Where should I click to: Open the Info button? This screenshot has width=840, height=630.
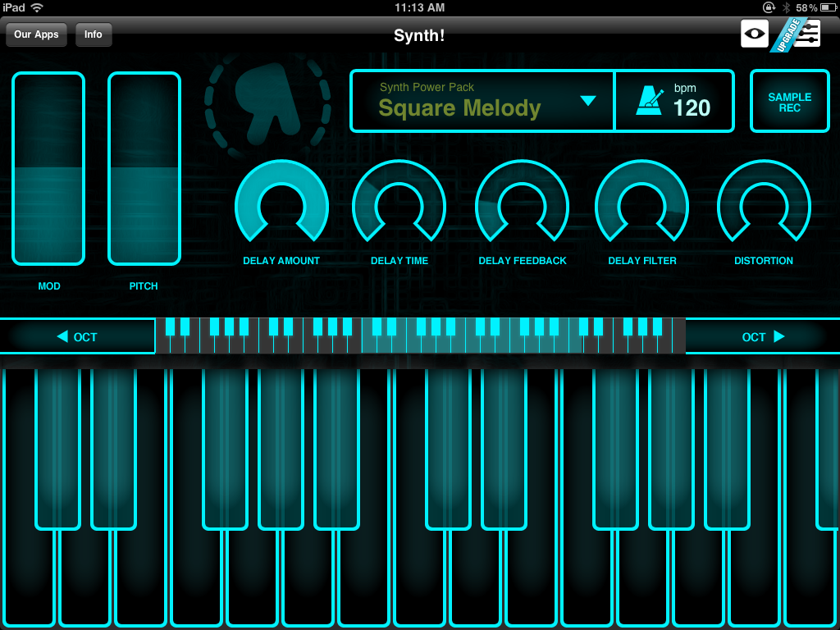[x=94, y=34]
